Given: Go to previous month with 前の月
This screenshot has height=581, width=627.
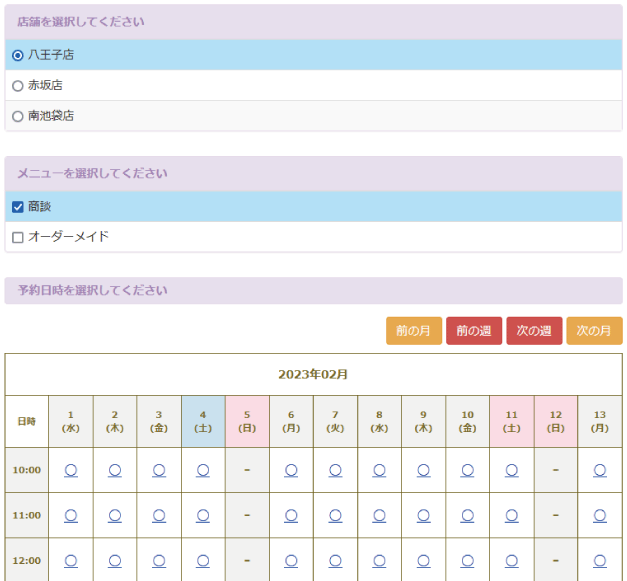Looking at the screenshot, I should (x=413, y=331).
